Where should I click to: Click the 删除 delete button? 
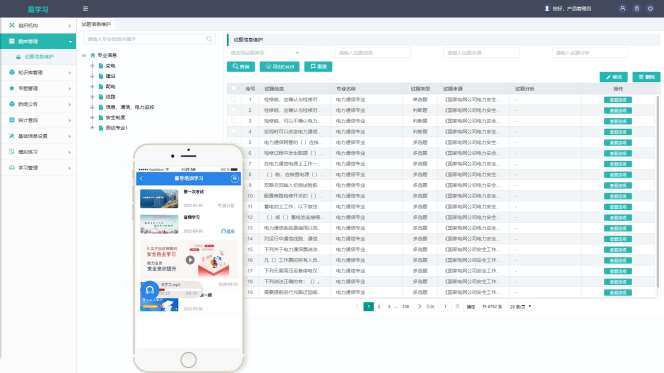647,77
